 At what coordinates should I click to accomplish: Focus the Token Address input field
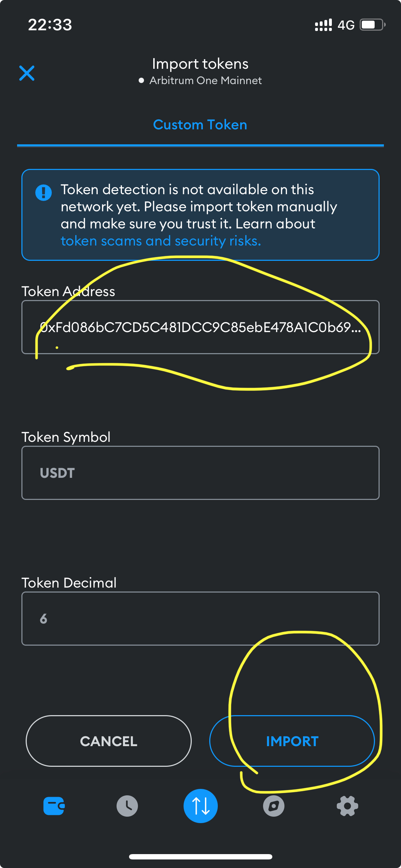(200, 327)
